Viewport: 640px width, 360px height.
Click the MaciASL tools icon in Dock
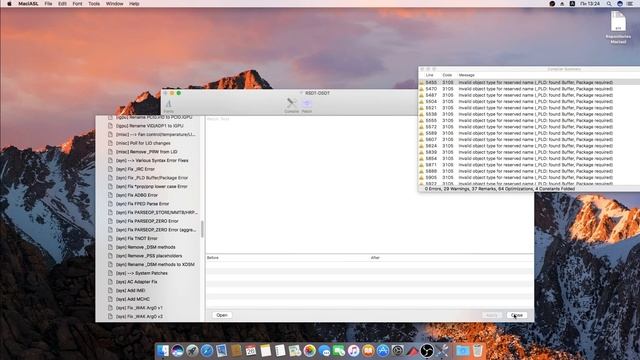pos(442,351)
